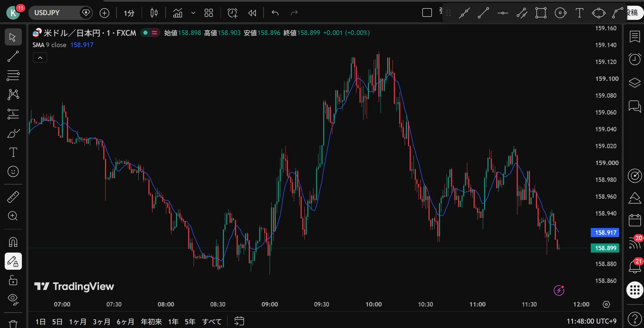The image size is (644, 328).
Task: Toggle lock all drawing tools
Action: coord(13,280)
